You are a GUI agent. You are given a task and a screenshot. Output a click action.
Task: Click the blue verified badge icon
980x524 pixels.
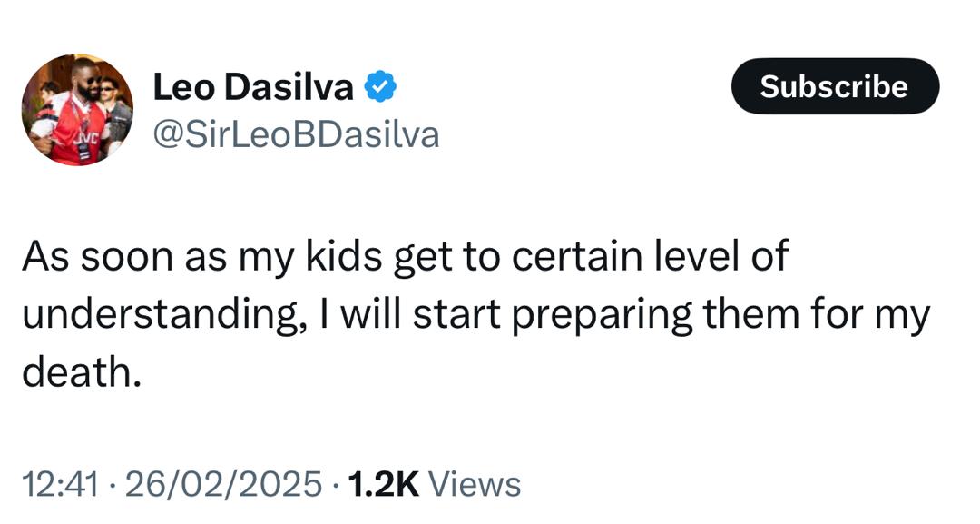click(x=378, y=87)
